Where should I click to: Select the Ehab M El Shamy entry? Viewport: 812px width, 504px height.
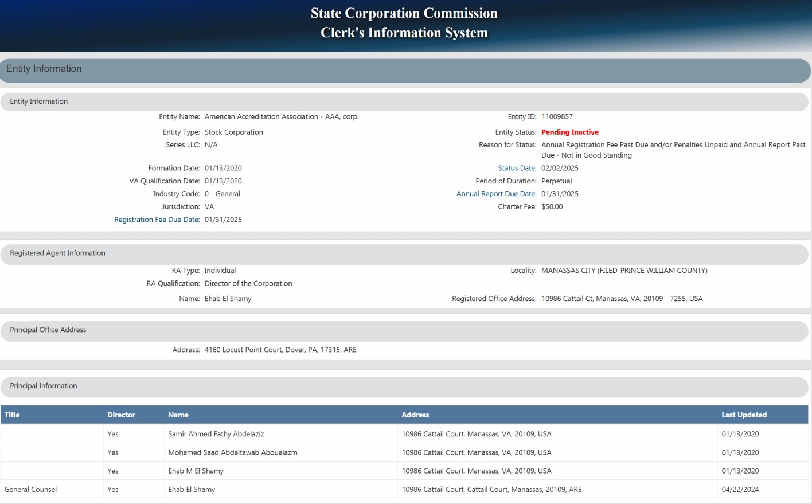196,471
